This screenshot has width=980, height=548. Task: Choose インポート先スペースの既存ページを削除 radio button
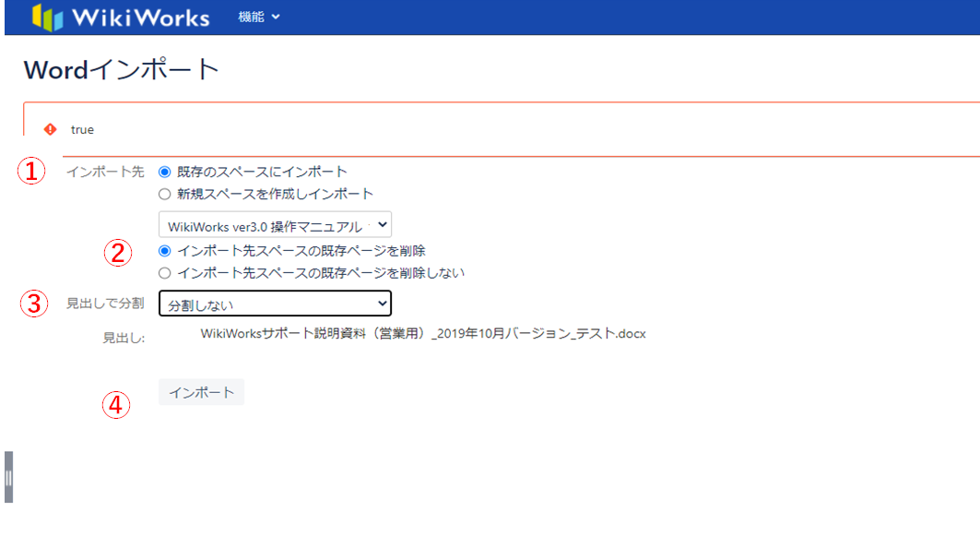[165, 250]
